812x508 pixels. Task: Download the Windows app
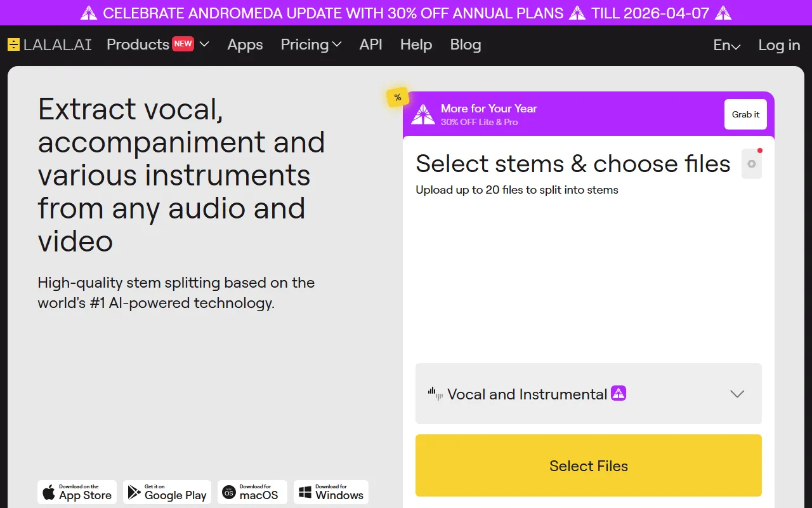pyautogui.click(x=331, y=492)
